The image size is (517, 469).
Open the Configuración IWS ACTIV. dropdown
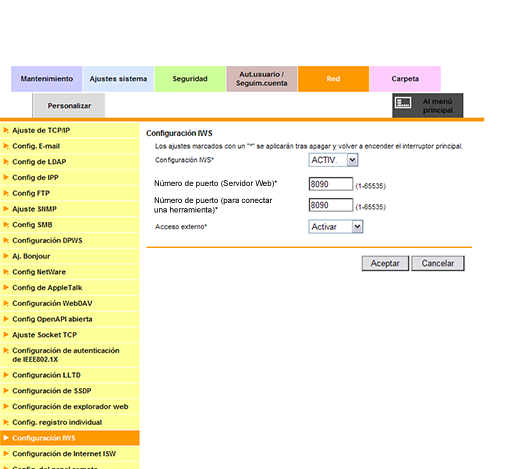click(333, 160)
